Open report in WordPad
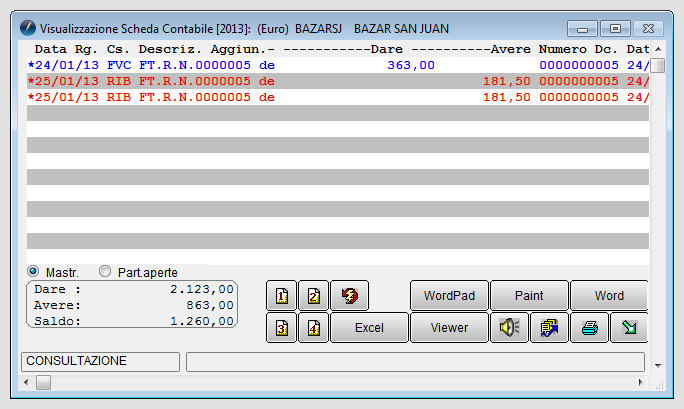 point(449,296)
